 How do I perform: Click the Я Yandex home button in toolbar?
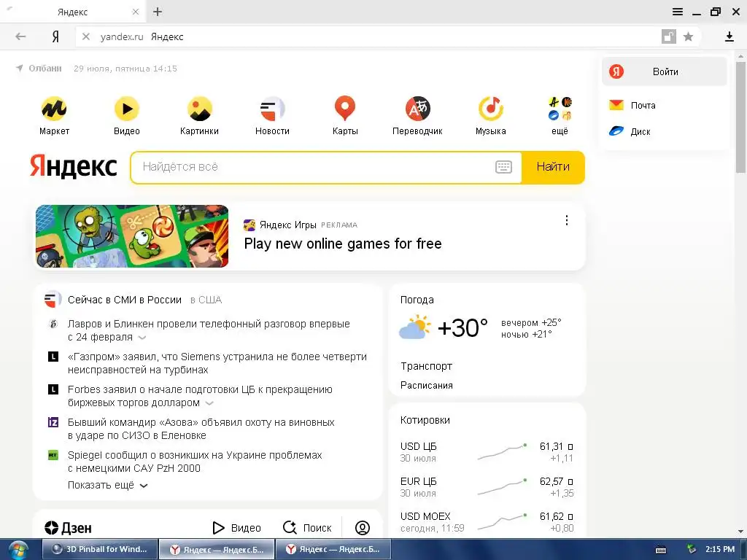(55, 36)
